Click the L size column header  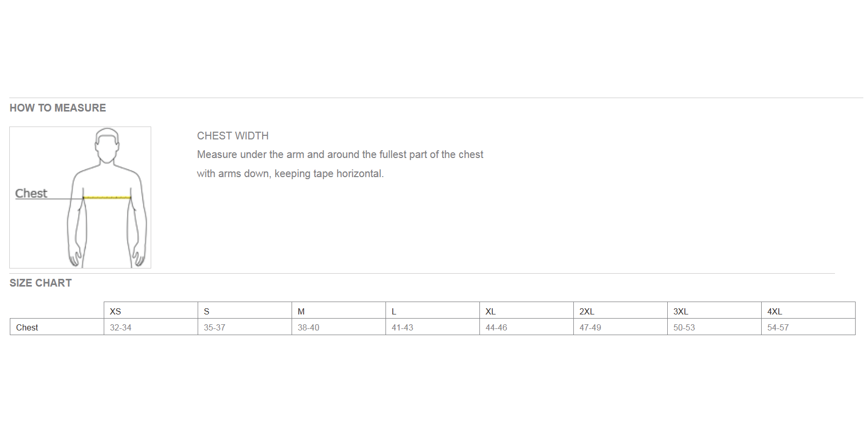click(x=432, y=310)
